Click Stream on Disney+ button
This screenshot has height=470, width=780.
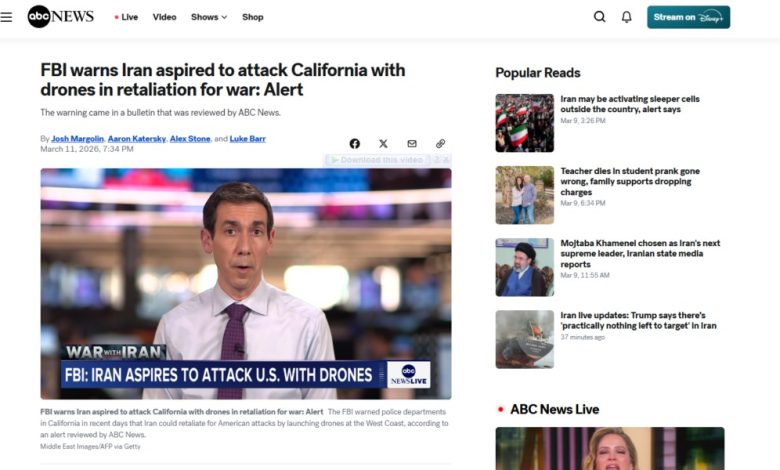(688, 17)
